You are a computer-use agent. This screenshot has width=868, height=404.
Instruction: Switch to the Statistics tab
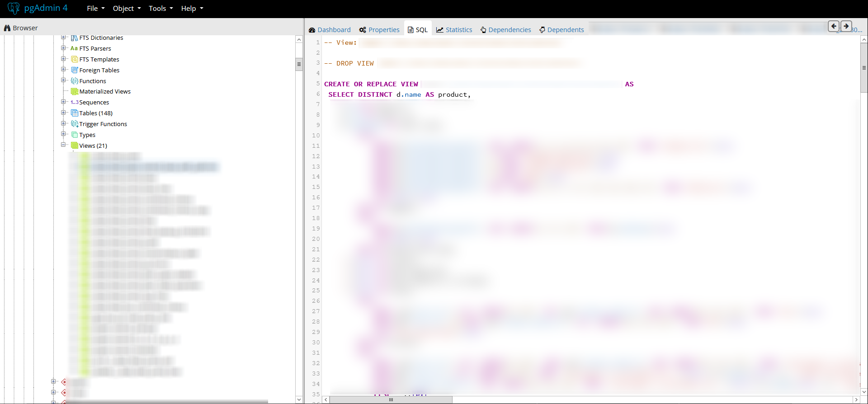(454, 30)
